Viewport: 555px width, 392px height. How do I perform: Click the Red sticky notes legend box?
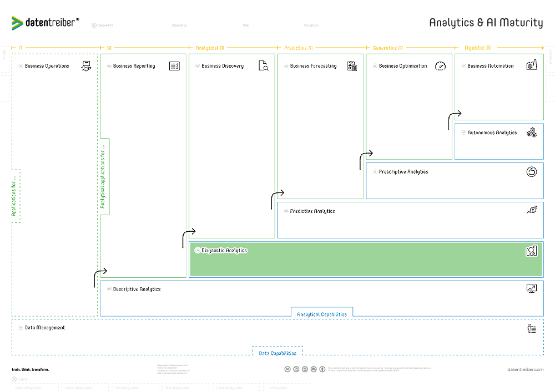point(135,388)
